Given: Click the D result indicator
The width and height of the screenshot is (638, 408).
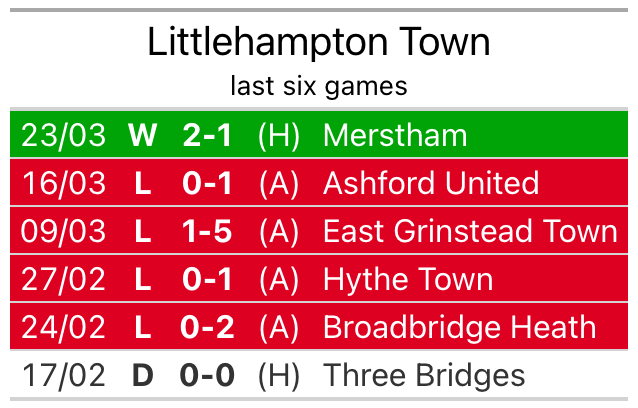Looking at the screenshot, I should tap(143, 375).
